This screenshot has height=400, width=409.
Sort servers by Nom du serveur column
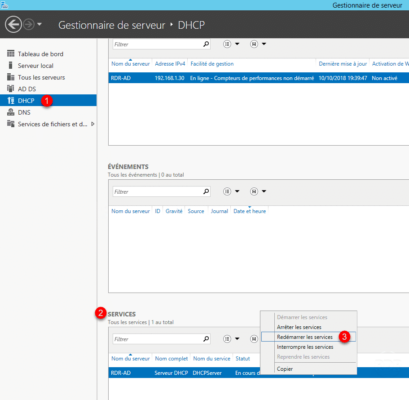pos(130,64)
